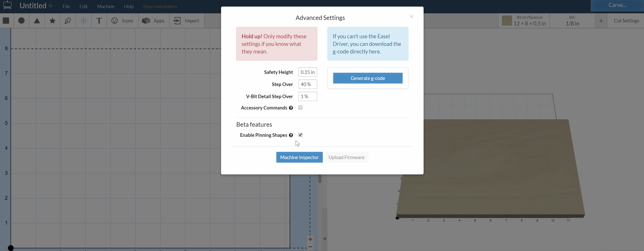Click the Accessory Commands help icon
Image resolution: width=644 pixels, height=251 pixels.
tap(291, 108)
